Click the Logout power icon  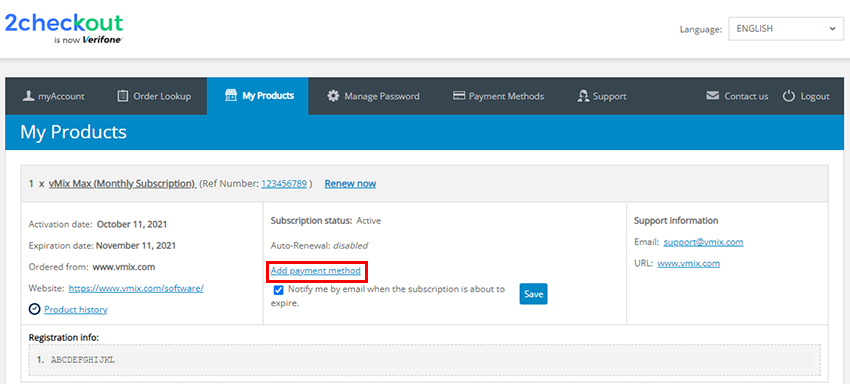point(789,96)
